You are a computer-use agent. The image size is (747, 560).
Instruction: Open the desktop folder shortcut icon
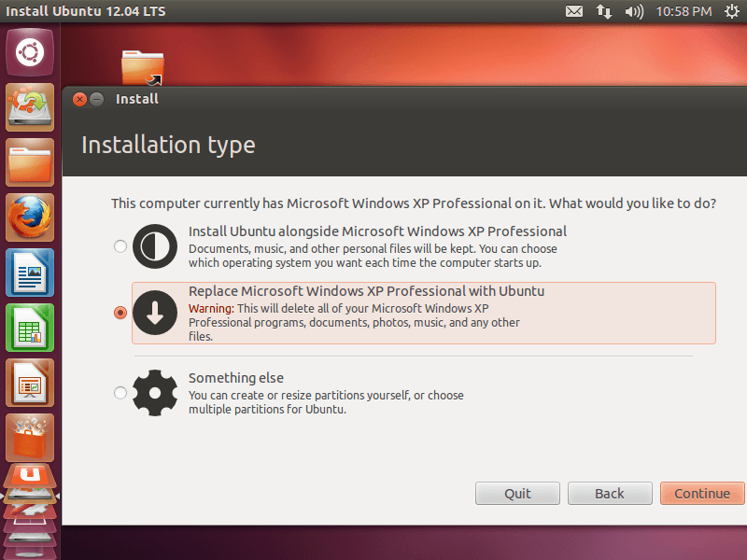(x=143, y=67)
